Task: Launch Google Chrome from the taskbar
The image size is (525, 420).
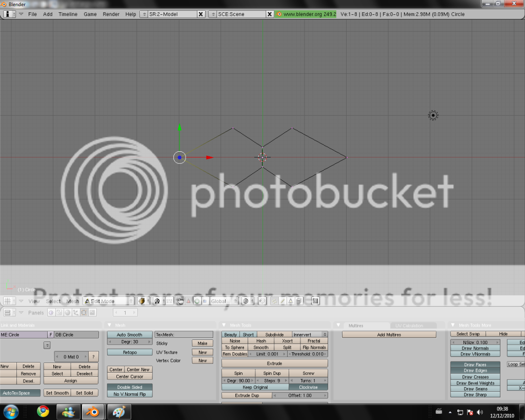Action: click(43, 411)
